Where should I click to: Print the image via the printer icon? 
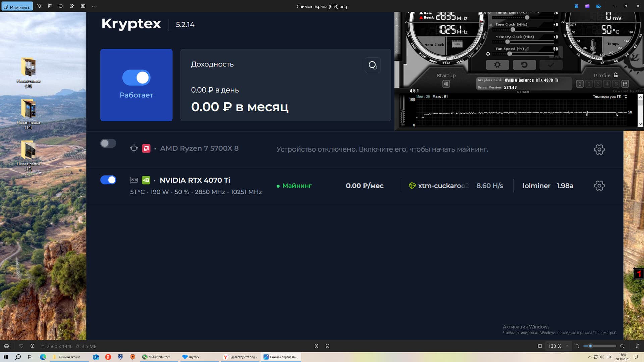pos(61,6)
